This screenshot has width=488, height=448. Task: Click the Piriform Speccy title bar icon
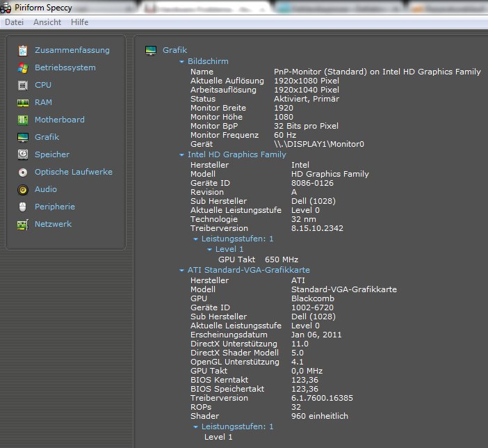tap(6, 8)
